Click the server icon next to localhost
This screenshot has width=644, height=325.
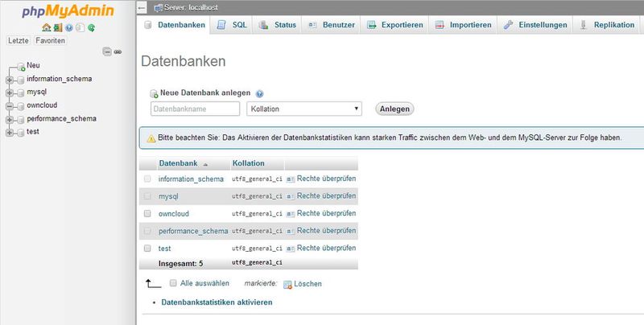pos(158,8)
